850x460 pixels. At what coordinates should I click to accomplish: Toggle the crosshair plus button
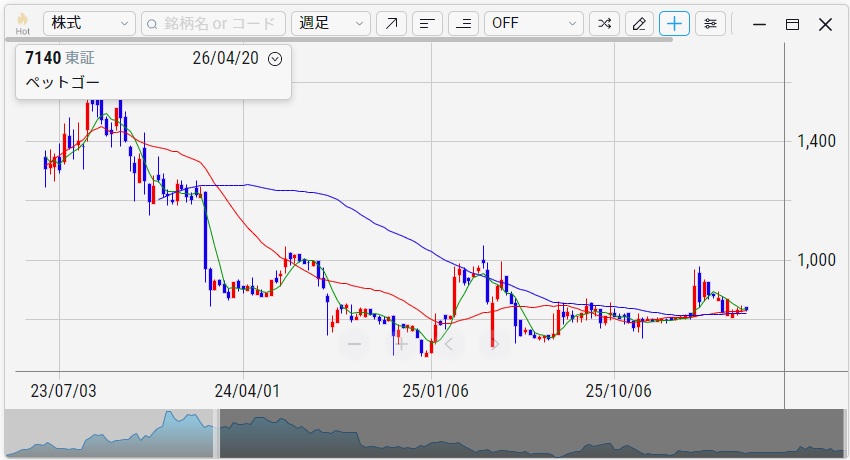[x=674, y=24]
